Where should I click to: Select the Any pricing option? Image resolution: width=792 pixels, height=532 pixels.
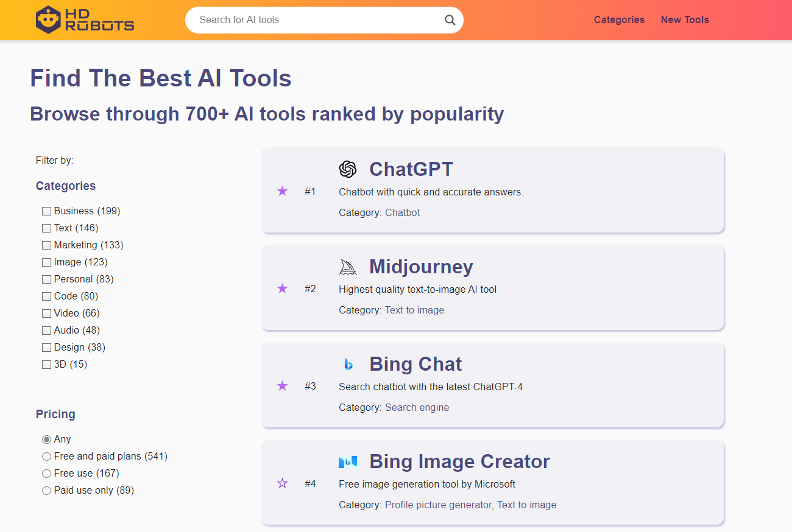[x=46, y=439]
